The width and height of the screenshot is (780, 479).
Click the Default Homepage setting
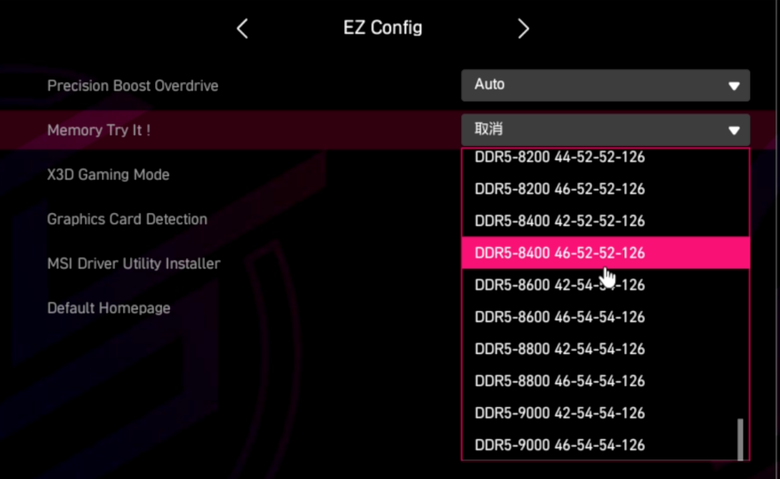(x=108, y=308)
